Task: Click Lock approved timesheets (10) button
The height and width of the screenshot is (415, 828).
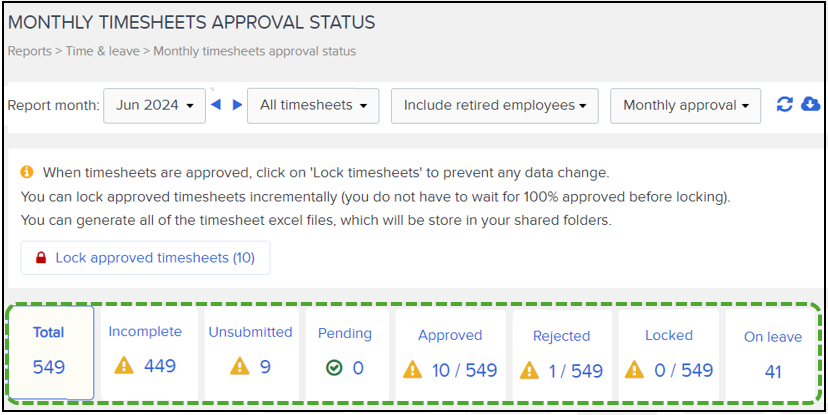Action: click(145, 258)
